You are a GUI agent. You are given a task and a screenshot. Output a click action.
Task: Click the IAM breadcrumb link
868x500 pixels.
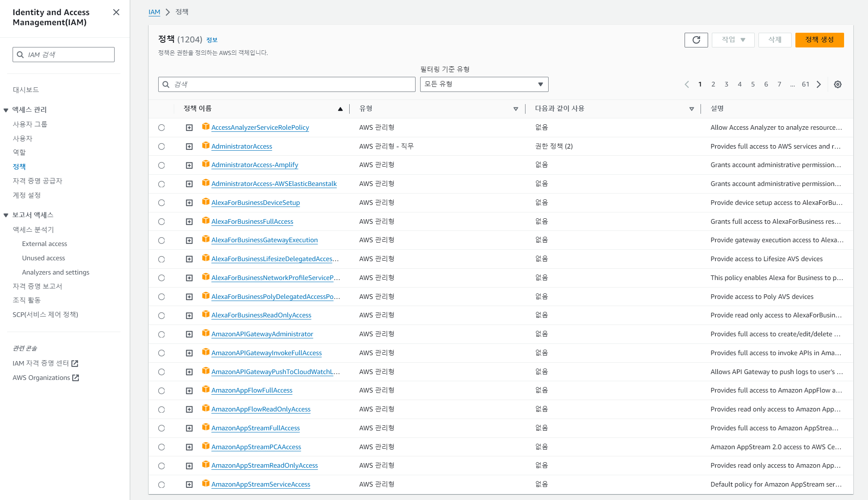pyautogui.click(x=154, y=12)
